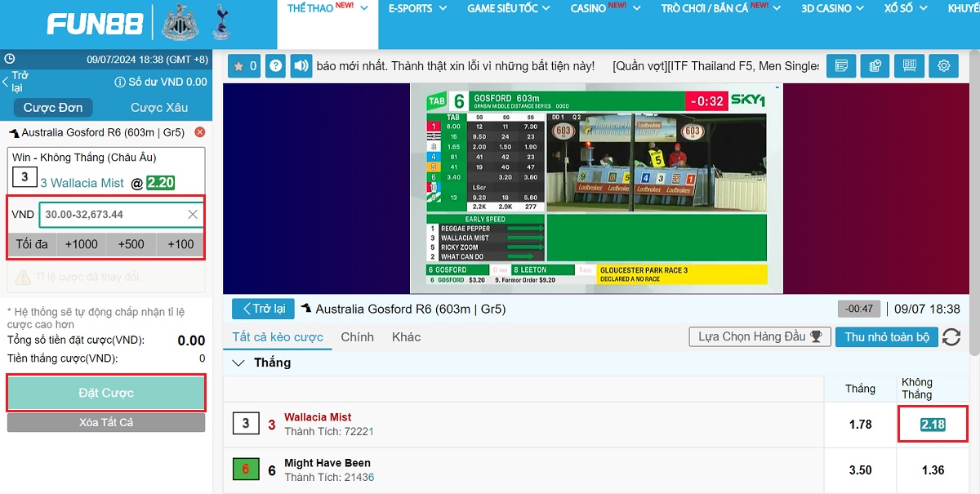Open the help question mark icon

coord(276,66)
